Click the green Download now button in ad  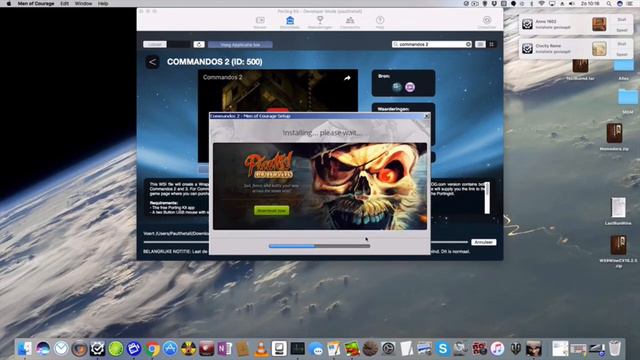tap(271, 211)
